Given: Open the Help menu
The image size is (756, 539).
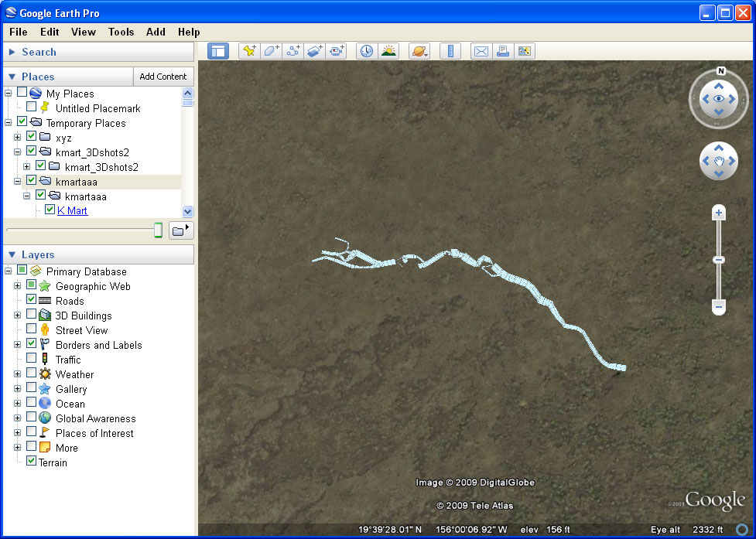Looking at the screenshot, I should click(189, 32).
